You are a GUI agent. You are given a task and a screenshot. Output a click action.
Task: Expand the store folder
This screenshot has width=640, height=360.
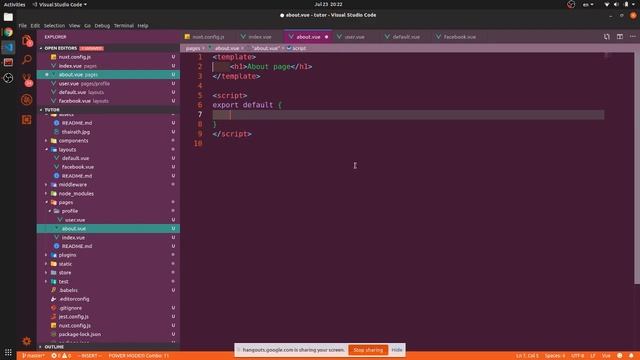pos(65,273)
